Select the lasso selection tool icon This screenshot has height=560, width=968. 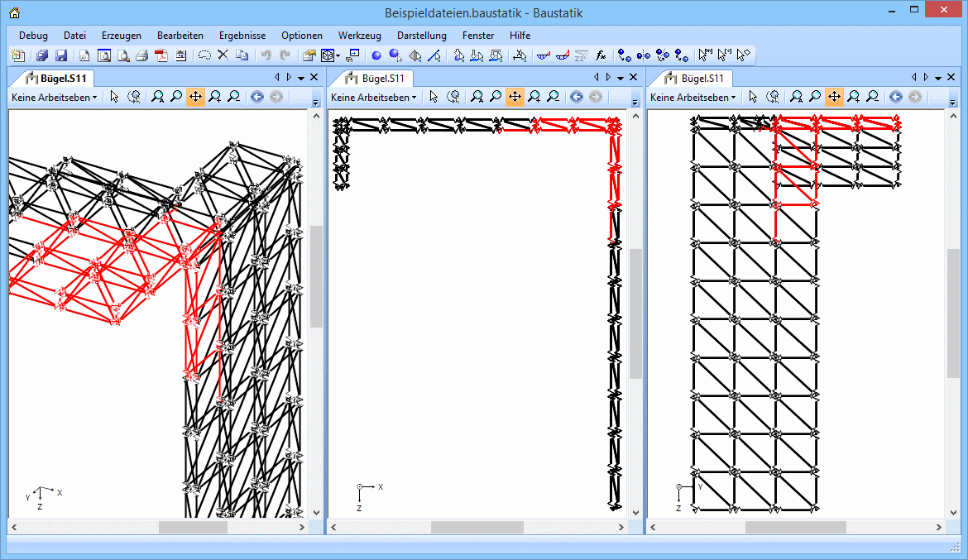pos(204,55)
